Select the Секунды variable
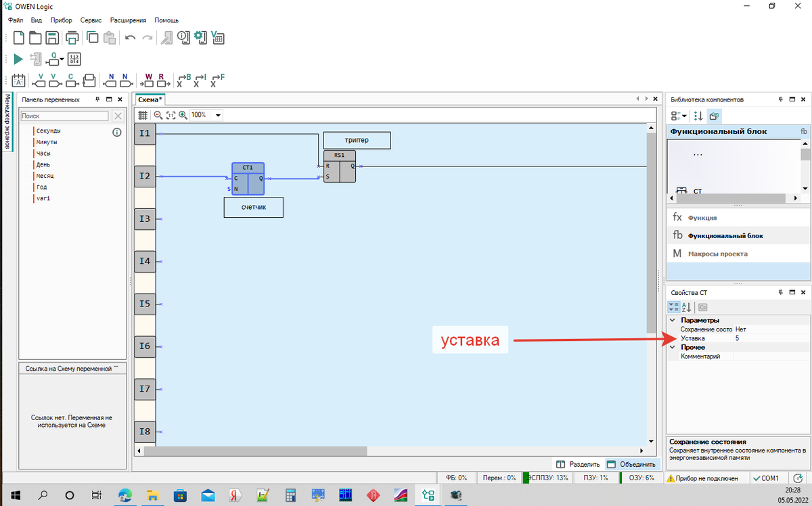Image resolution: width=812 pixels, height=506 pixels. coord(49,131)
